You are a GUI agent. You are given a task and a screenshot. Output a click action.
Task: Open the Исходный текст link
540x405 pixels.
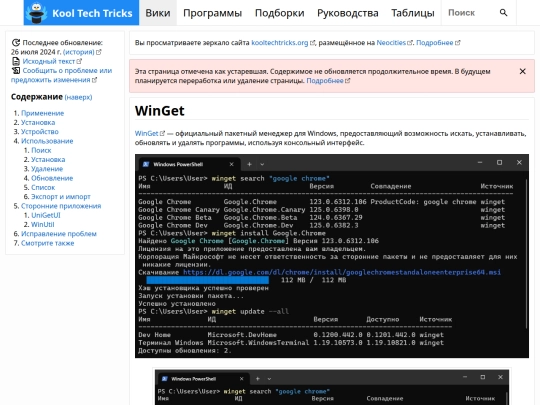(49, 61)
